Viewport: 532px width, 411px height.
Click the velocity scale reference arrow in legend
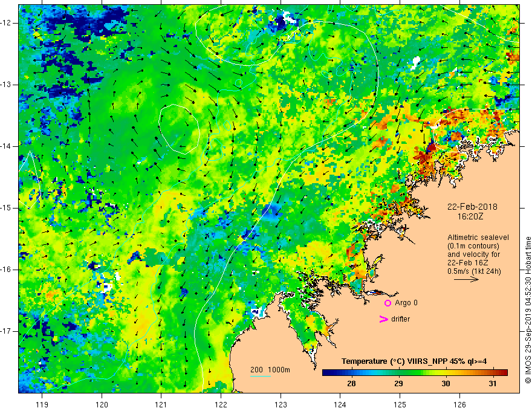tap(466, 279)
